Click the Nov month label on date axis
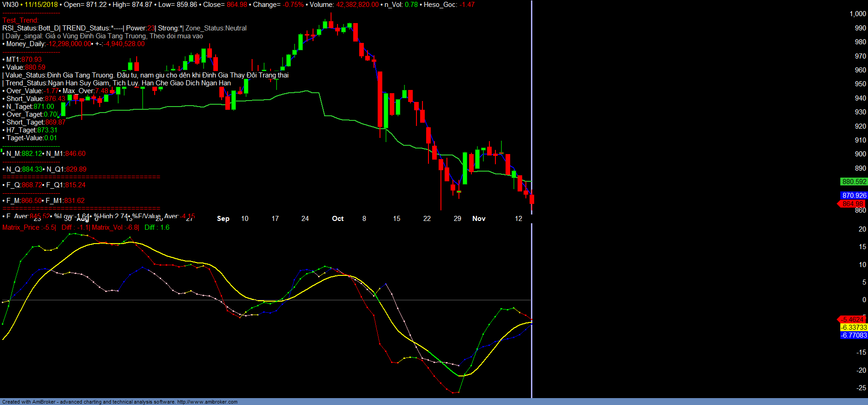This screenshot has height=405, width=868. [x=479, y=219]
